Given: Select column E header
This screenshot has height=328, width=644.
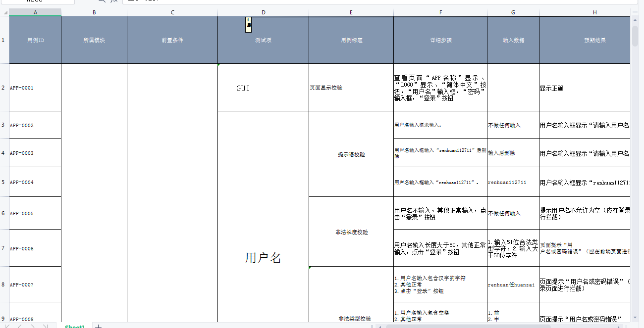Looking at the screenshot, I should 351,12.
